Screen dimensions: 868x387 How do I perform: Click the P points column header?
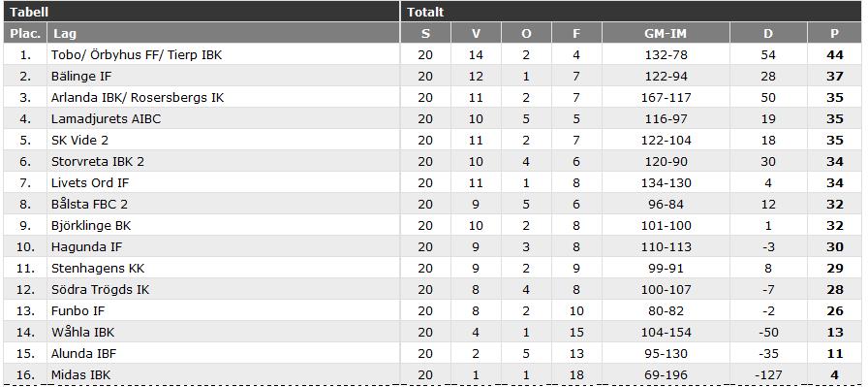[x=834, y=33]
